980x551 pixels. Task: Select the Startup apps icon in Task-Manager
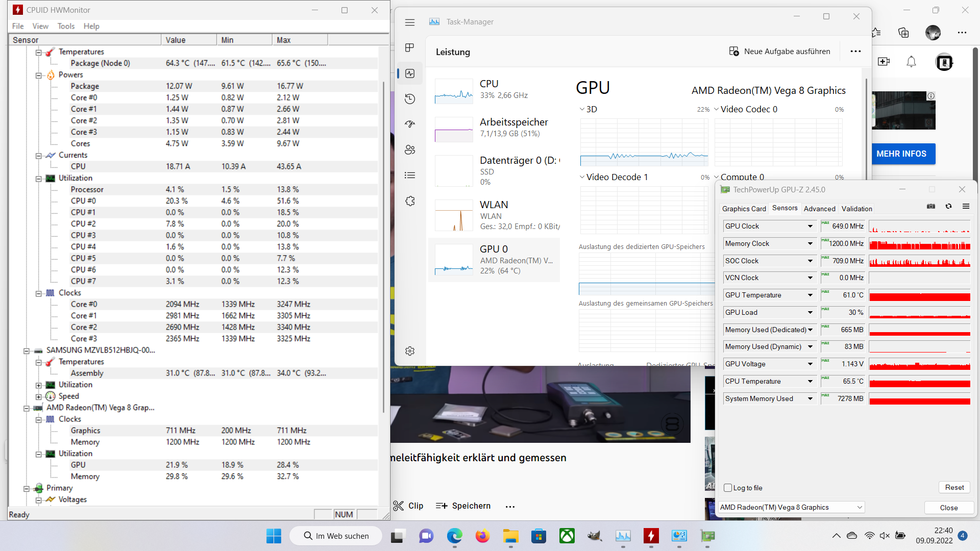coord(410,124)
